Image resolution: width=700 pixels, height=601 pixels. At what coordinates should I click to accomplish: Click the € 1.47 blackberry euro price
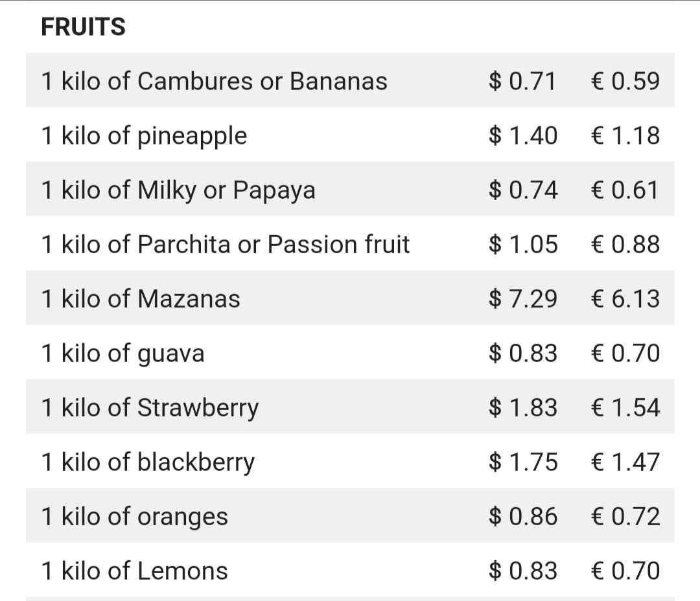625,462
